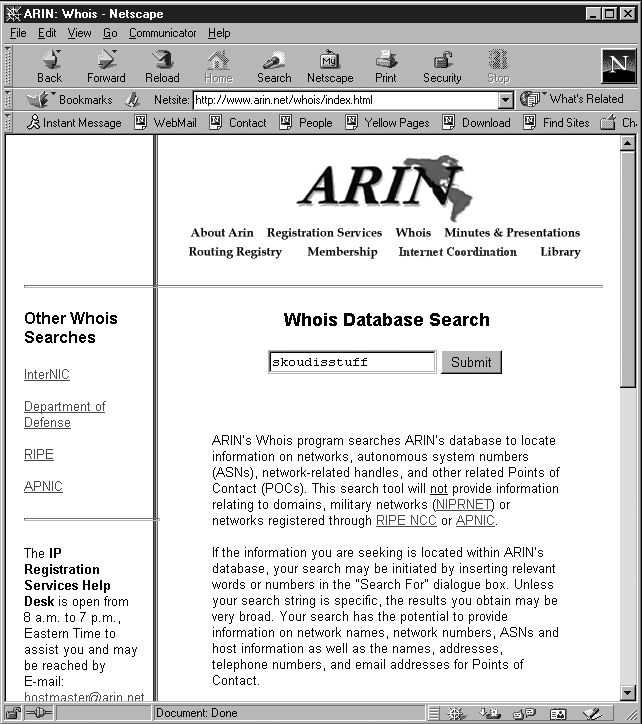Click the Netsite URL address field
This screenshot has height=724, width=642.
pyautogui.click(x=346, y=100)
